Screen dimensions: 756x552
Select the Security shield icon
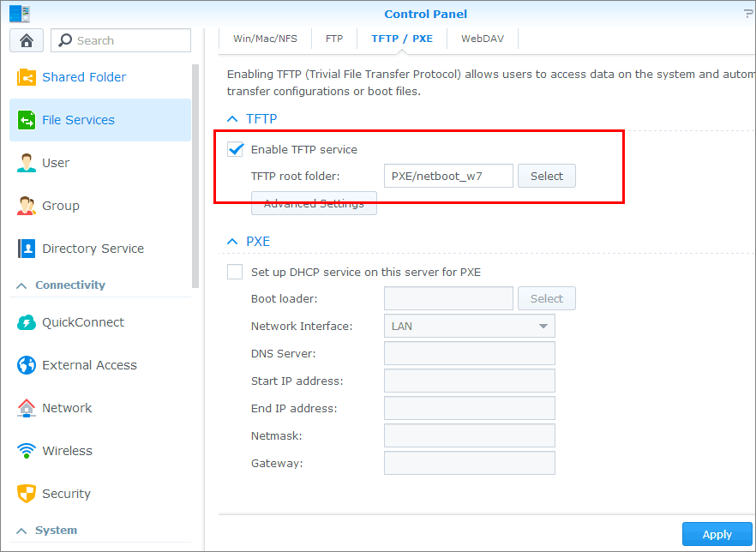click(x=25, y=494)
